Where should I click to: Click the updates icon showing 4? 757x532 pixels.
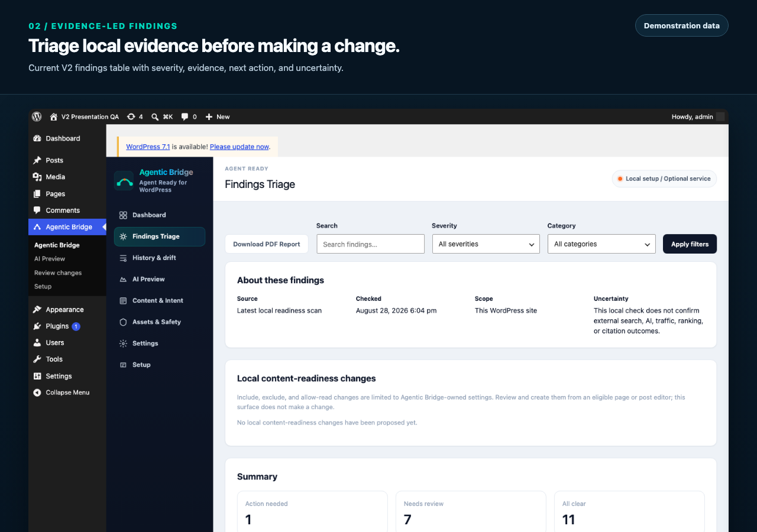[131, 116]
